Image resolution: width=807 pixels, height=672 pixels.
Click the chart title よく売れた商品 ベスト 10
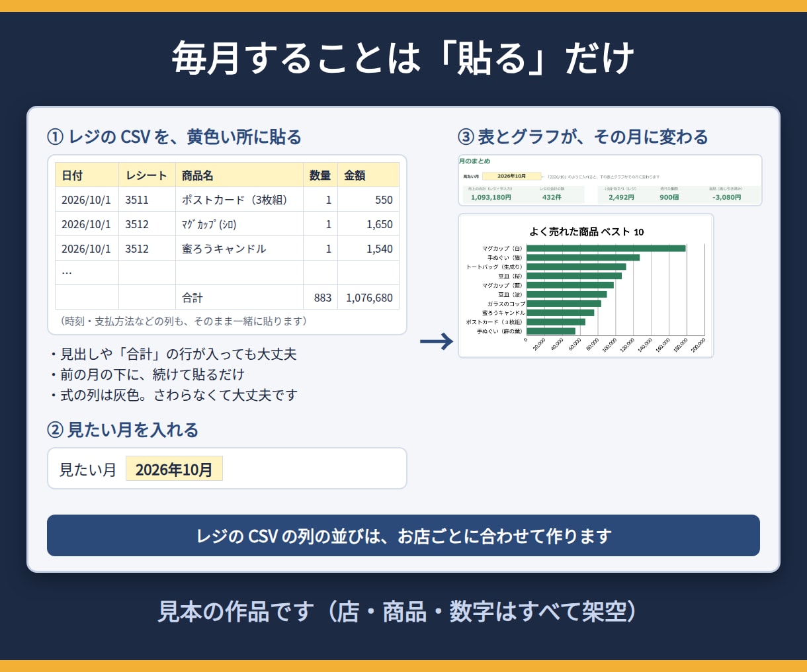586,231
